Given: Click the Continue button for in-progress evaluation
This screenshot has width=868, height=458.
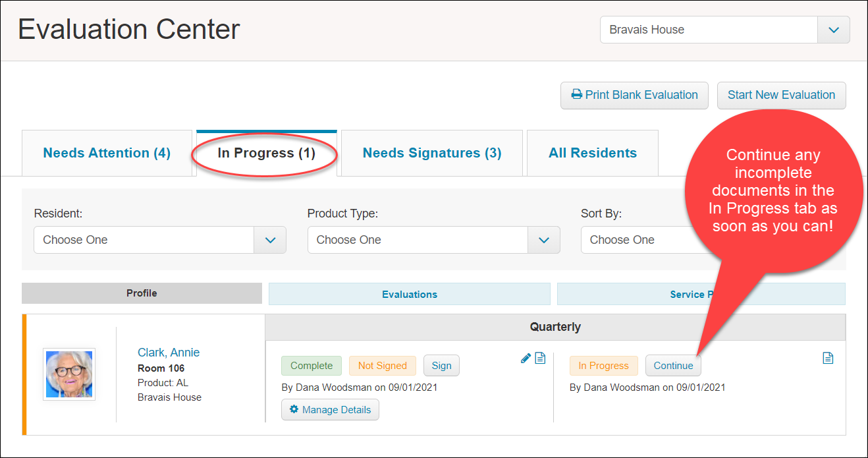Looking at the screenshot, I should point(673,366).
